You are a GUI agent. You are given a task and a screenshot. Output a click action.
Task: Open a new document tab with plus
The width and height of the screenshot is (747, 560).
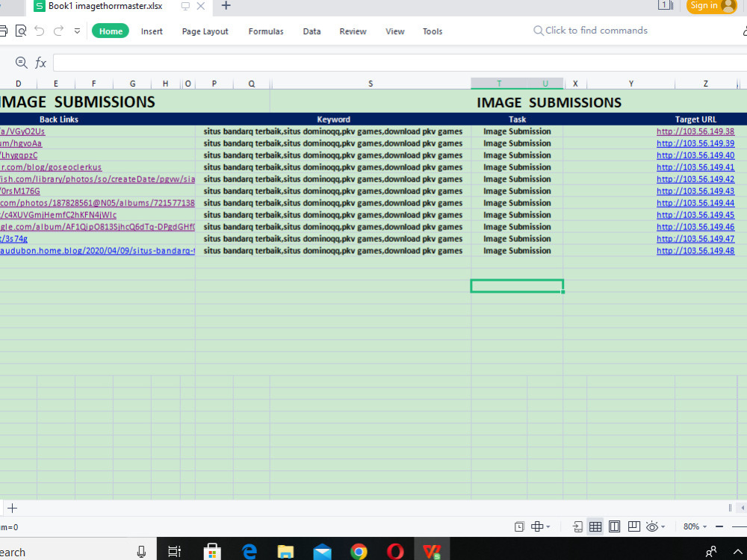click(x=226, y=6)
